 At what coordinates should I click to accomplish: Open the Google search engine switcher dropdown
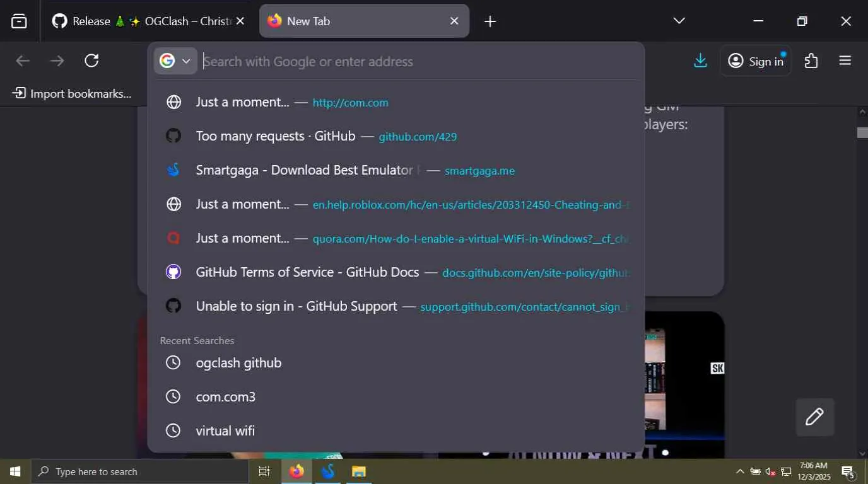tap(175, 61)
